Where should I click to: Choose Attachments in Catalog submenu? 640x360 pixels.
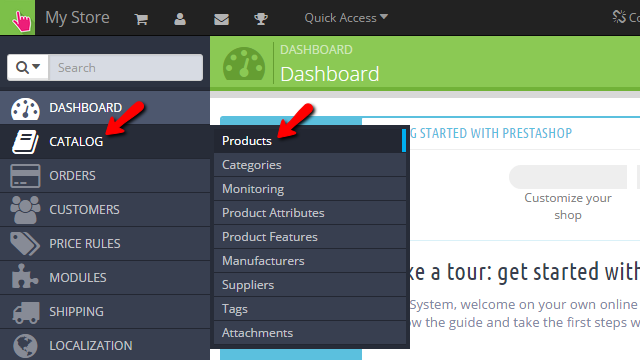point(310,333)
